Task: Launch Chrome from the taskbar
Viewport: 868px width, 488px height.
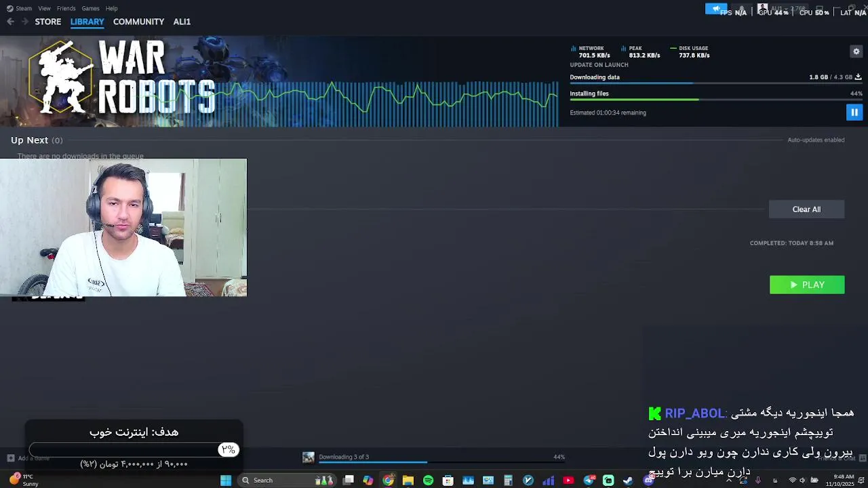Action: coord(388,481)
